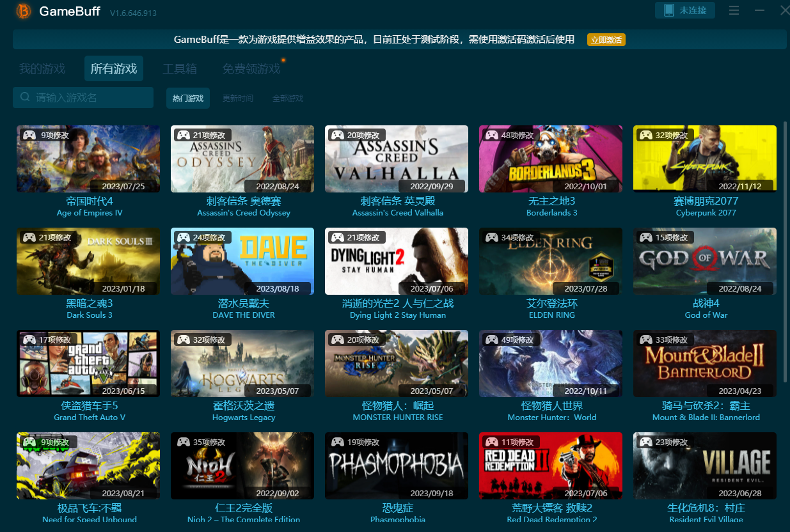The image size is (790, 532).
Task: Click the 霍格沃茨之遗 title link
Action: click(244, 405)
